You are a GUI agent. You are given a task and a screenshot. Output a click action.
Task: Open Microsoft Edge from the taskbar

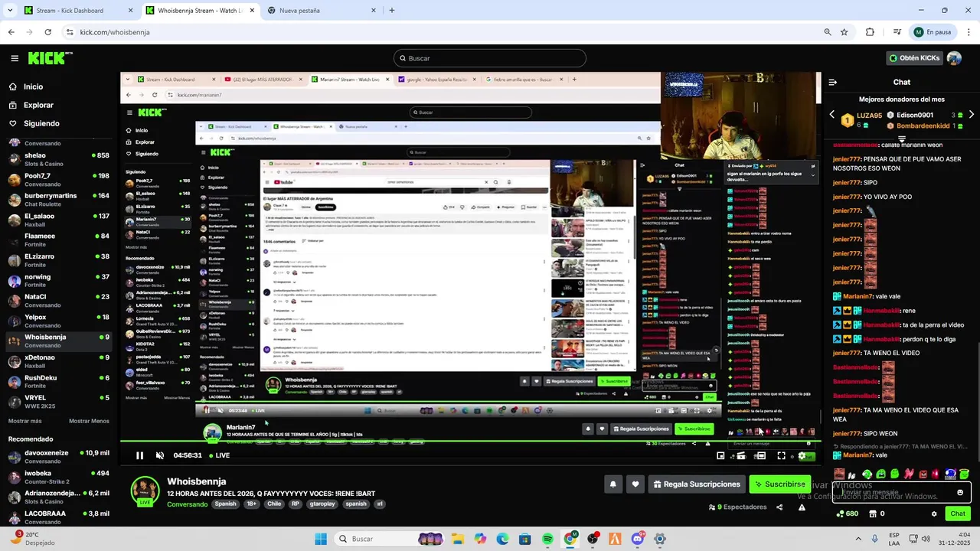[502, 539]
